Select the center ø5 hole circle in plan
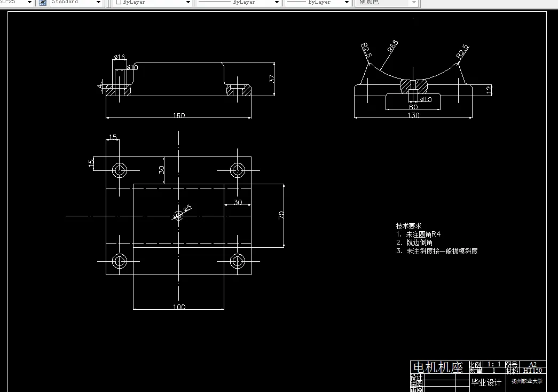This screenshot has width=558, height=392. click(178, 215)
